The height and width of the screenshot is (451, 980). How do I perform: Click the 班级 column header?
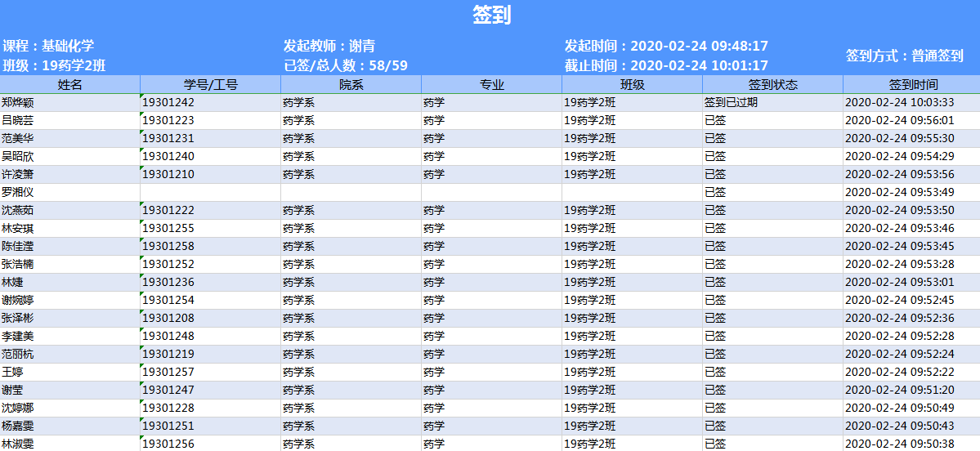coord(632,85)
